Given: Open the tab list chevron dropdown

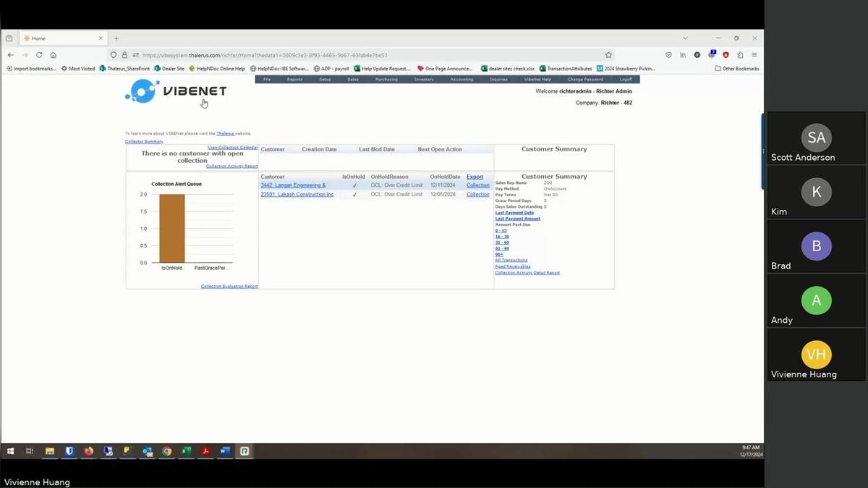Looking at the screenshot, I should (x=686, y=38).
